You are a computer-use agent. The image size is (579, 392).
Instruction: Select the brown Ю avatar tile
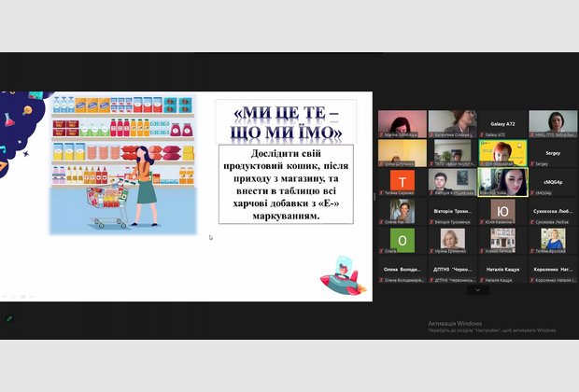click(502, 211)
